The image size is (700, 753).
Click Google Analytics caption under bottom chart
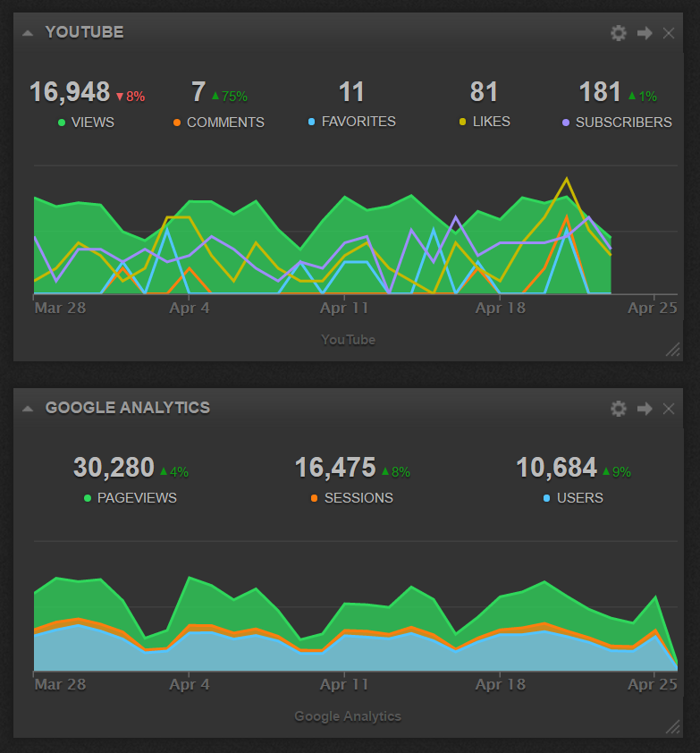tap(348, 716)
